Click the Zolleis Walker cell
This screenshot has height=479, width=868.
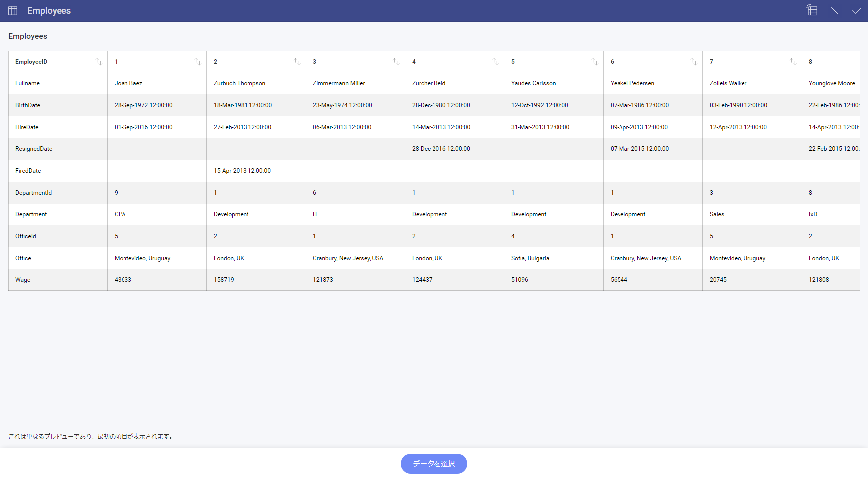752,83
